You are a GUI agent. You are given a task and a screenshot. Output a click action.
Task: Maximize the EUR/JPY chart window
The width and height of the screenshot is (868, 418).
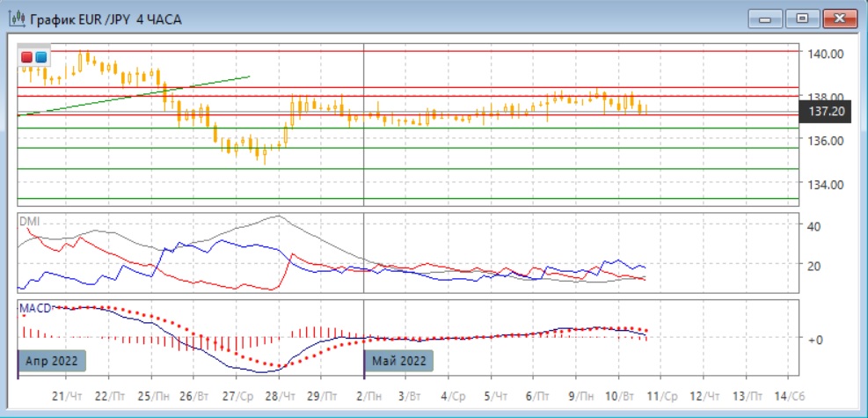tap(802, 18)
